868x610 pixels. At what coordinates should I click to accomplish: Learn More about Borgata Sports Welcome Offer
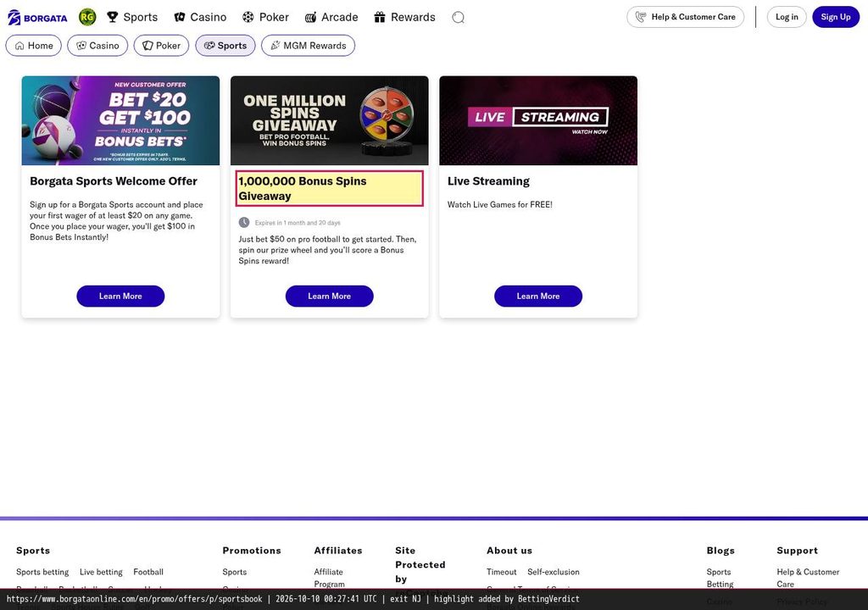coord(120,297)
